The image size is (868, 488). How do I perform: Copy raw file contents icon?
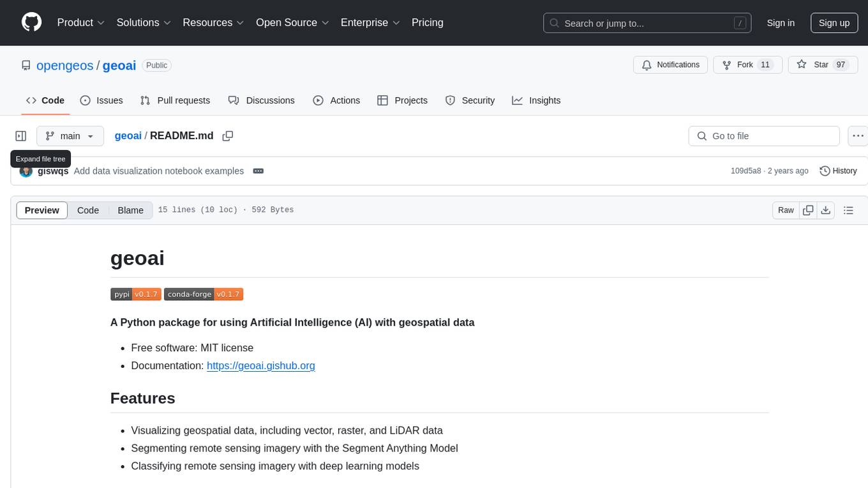click(x=809, y=210)
